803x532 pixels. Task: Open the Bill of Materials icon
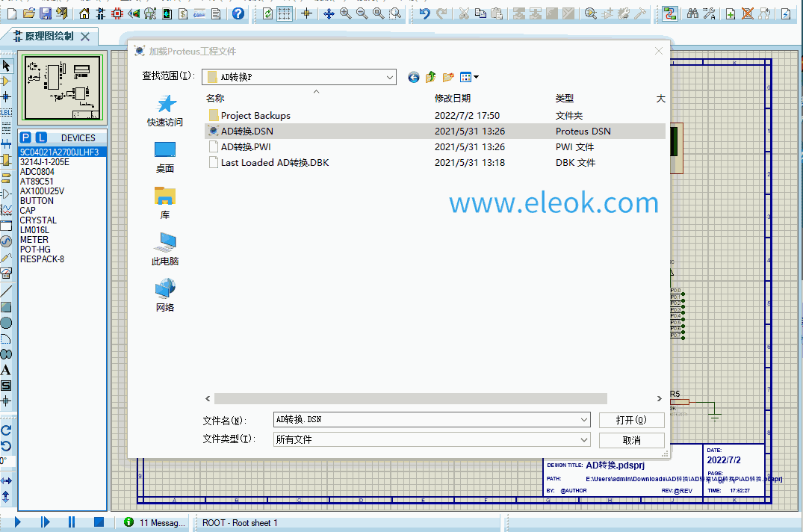(x=183, y=14)
